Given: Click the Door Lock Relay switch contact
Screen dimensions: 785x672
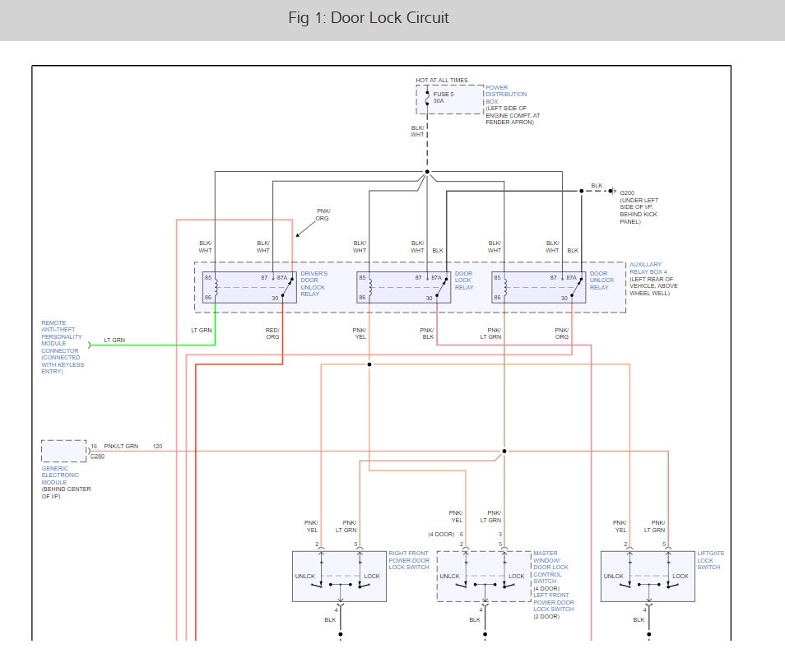Looking at the screenshot, I should pyautogui.click(x=441, y=287).
